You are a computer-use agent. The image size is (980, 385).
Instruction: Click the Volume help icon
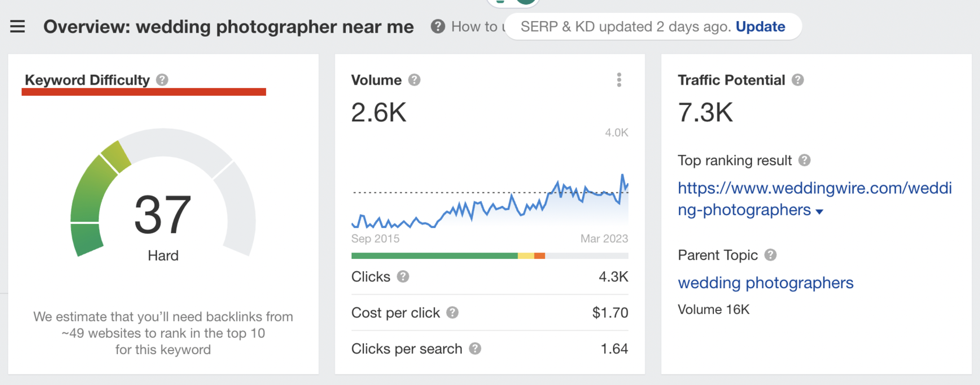[x=414, y=80]
